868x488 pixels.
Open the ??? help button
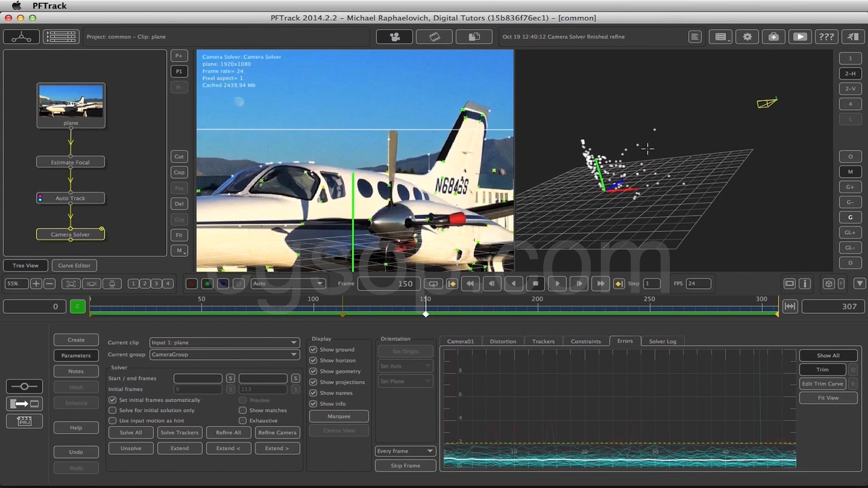[826, 37]
